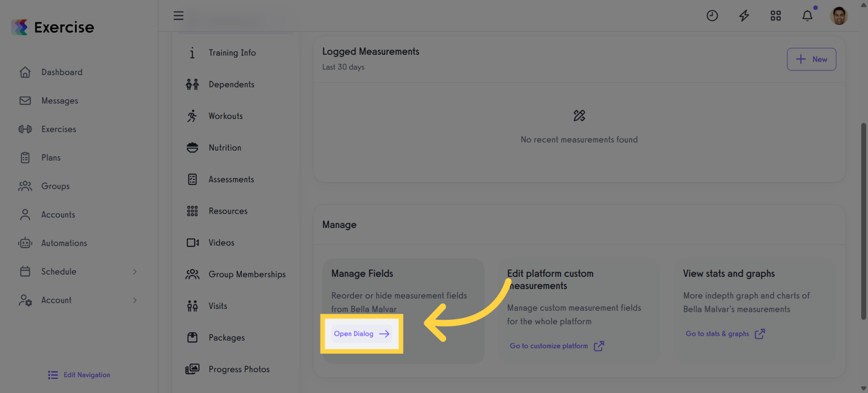Select the Group Memberships tab

(247, 274)
